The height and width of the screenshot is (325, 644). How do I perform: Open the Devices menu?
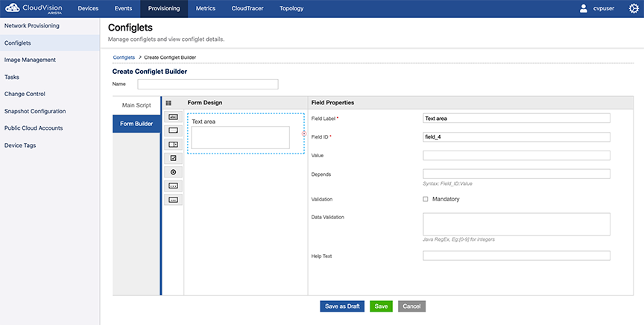88,8
